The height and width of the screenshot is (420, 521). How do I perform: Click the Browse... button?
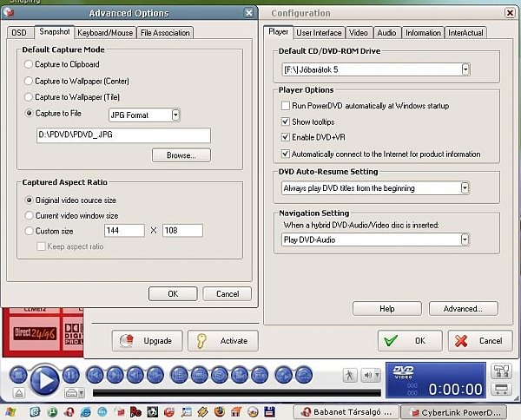(x=181, y=155)
